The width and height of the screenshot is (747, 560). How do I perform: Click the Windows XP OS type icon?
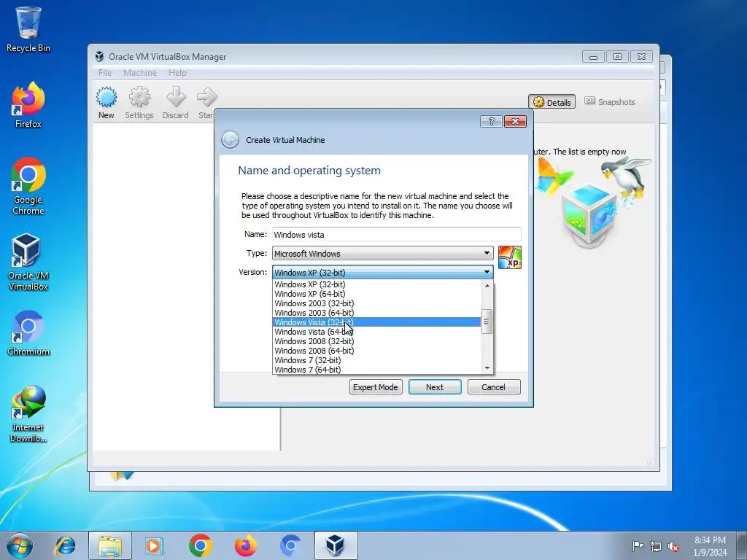[x=510, y=257]
